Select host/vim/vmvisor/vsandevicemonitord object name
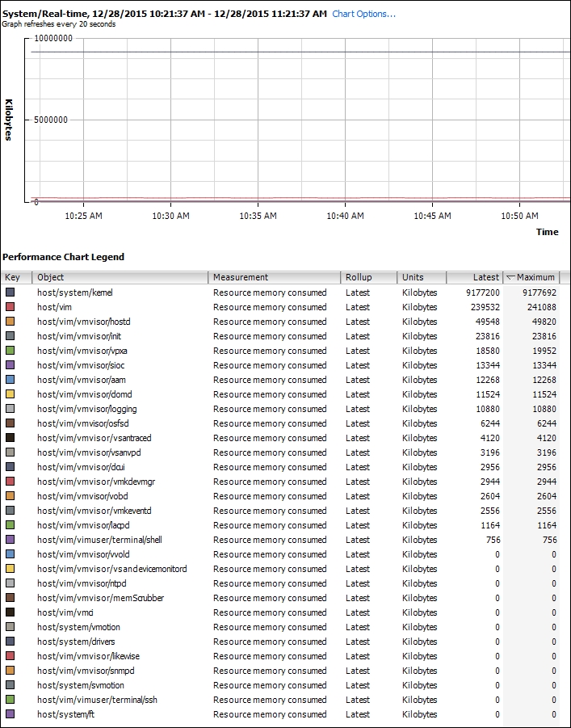The height and width of the screenshot is (728, 571). pos(112,569)
